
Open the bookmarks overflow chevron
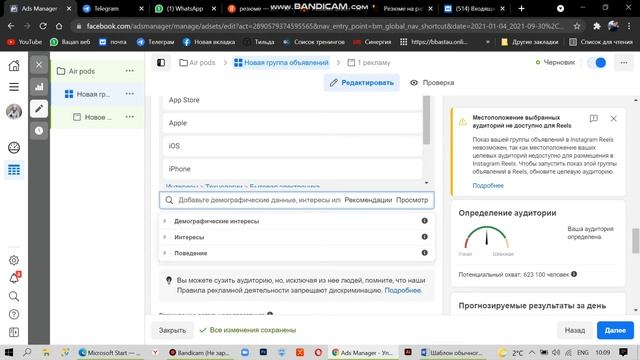pos(488,42)
